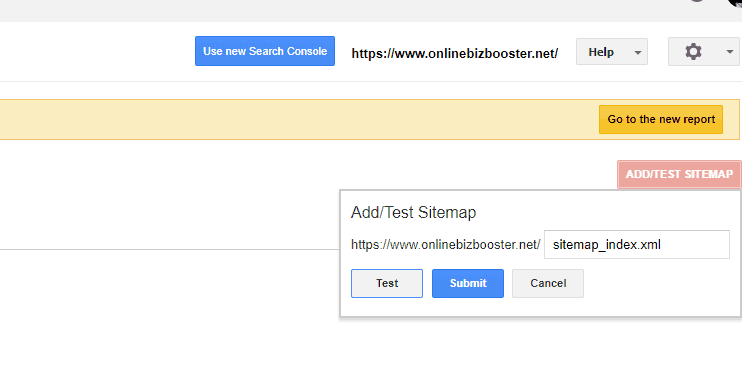Click the Add/Test Sitemap dialog title
This screenshot has height=370, width=742.
pos(413,213)
